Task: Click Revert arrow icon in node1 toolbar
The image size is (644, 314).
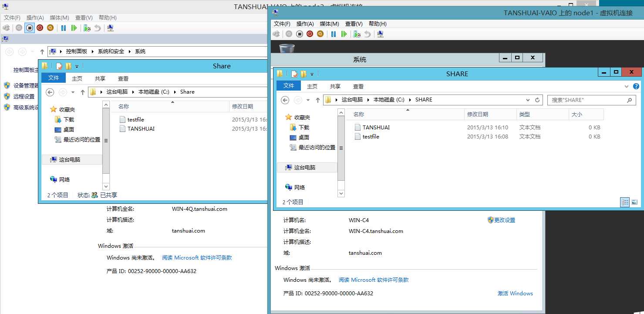Action: point(368,34)
